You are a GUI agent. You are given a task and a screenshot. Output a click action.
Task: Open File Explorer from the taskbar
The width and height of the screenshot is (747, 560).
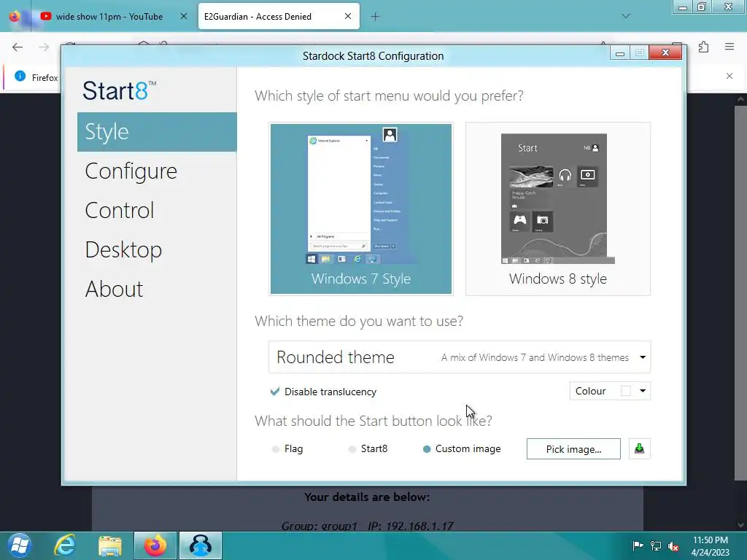point(110,545)
